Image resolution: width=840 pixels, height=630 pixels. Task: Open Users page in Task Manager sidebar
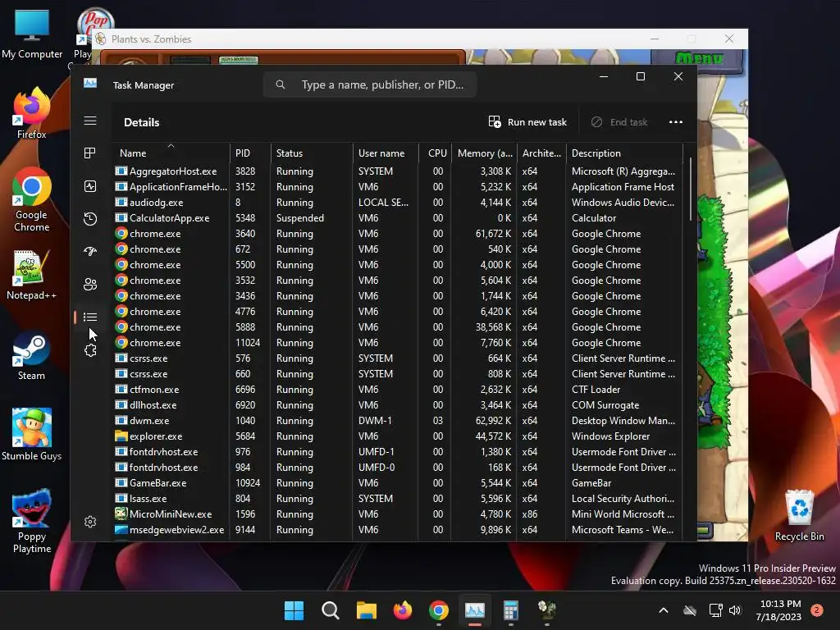90,284
